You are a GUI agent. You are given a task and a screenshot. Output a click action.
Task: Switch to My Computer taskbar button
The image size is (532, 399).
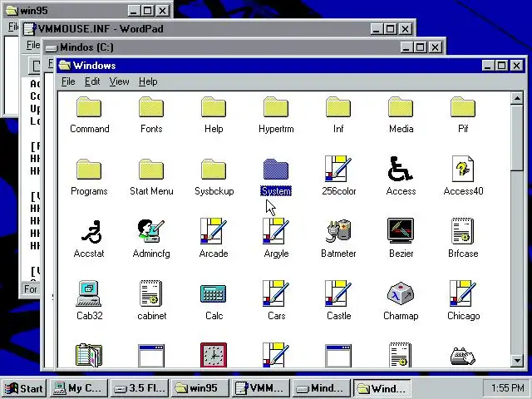(x=79, y=388)
